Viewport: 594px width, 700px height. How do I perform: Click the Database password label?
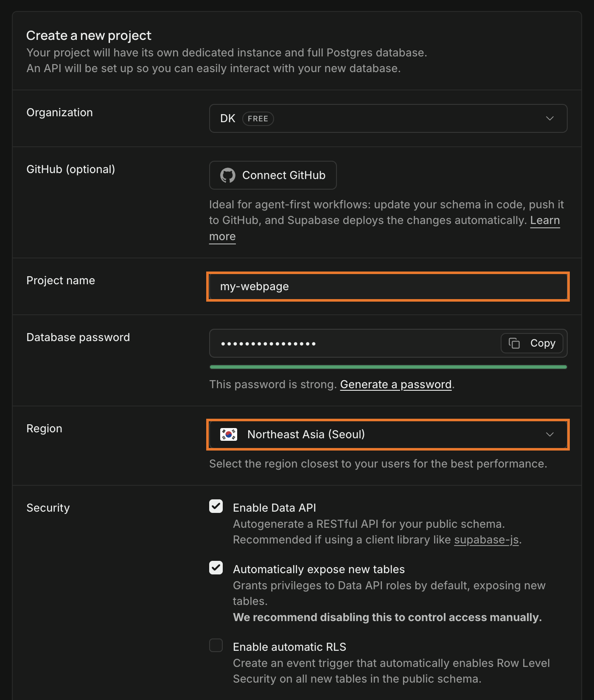pos(78,337)
